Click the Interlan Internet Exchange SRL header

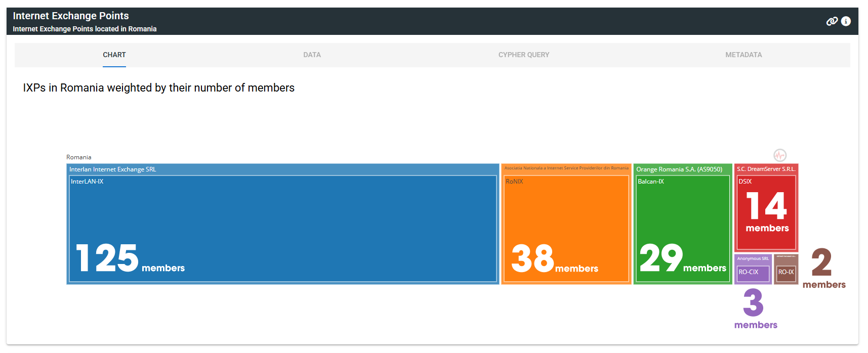tap(113, 169)
